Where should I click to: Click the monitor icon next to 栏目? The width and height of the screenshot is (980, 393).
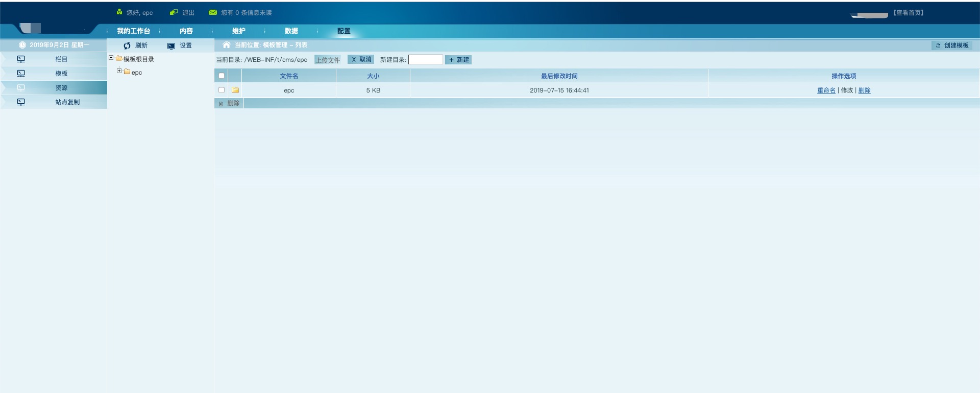point(21,59)
